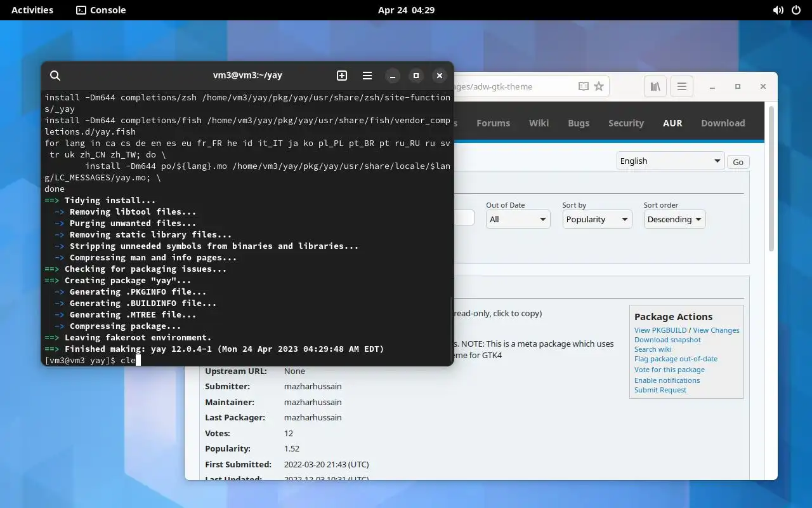Click Flag package out-of-date link
Image resolution: width=812 pixels, height=508 pixels.
676,359
